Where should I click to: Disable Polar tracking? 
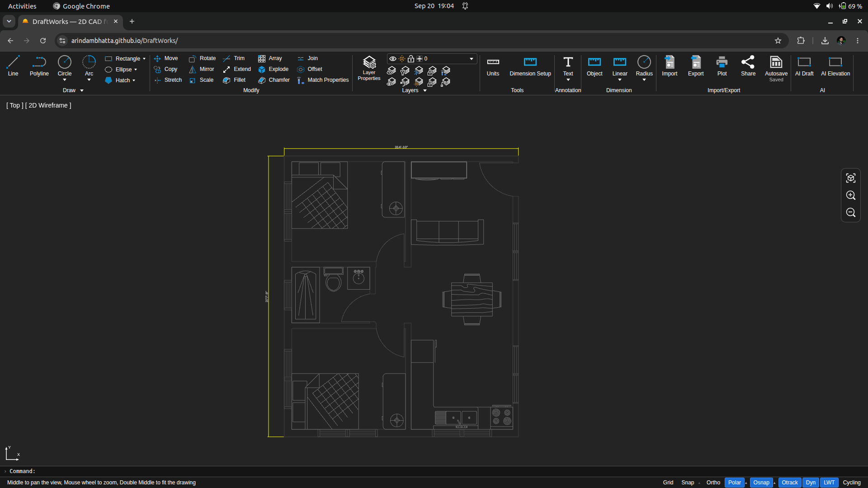735,483
